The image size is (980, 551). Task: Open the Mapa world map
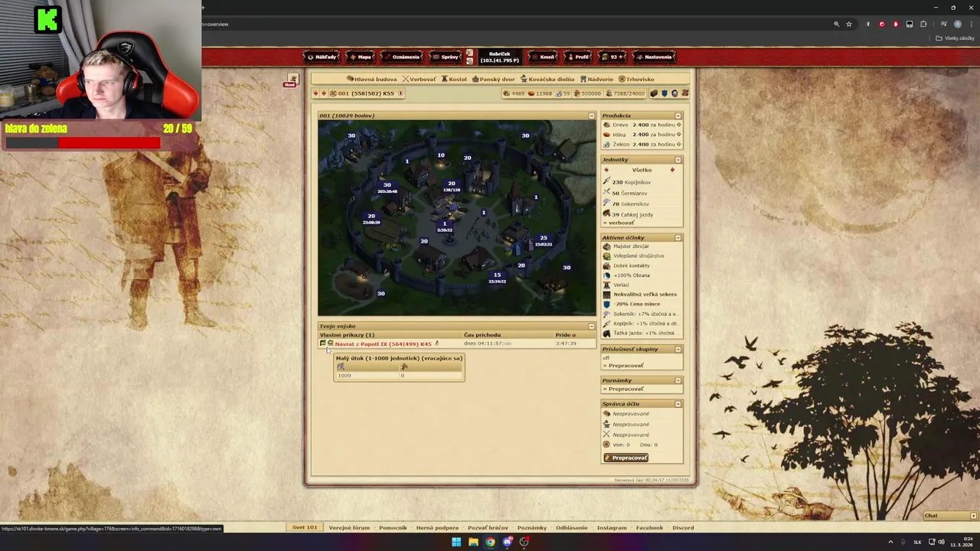pyautogui.click(x=361, y=57)
